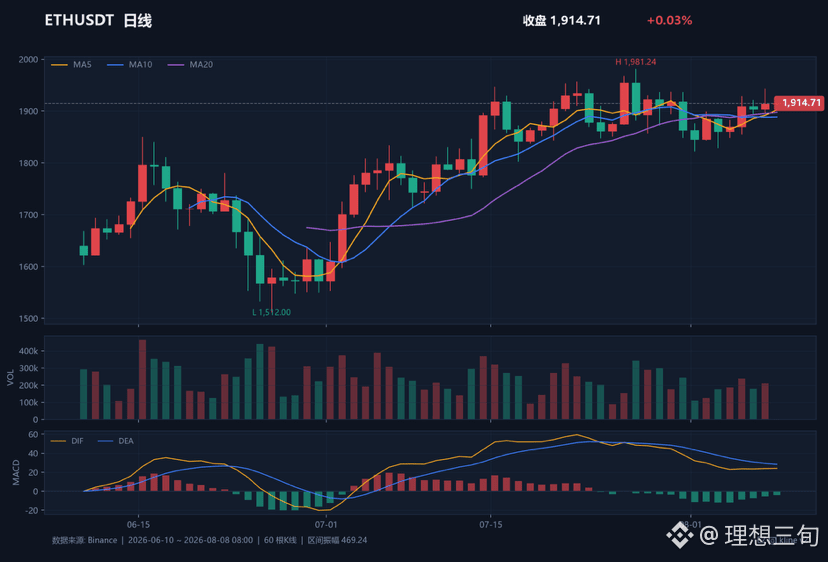
Task: Toggle the DIF legend in MACD panel
Action: (x=67, y=441)
